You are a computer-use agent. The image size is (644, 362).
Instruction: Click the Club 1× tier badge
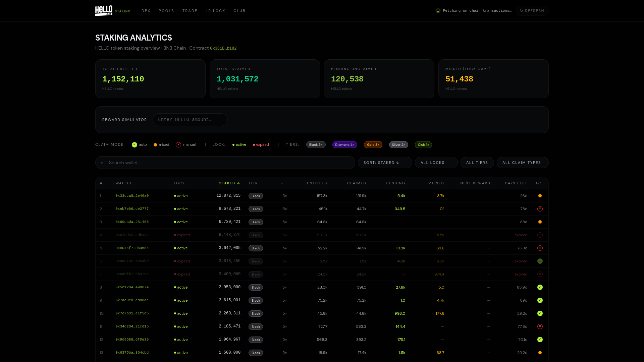click(x=423, y=145)
